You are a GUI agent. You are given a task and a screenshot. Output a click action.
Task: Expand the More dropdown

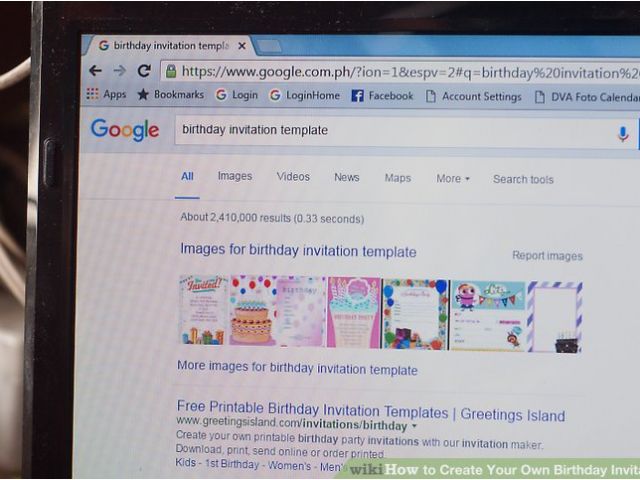(453, 178)
